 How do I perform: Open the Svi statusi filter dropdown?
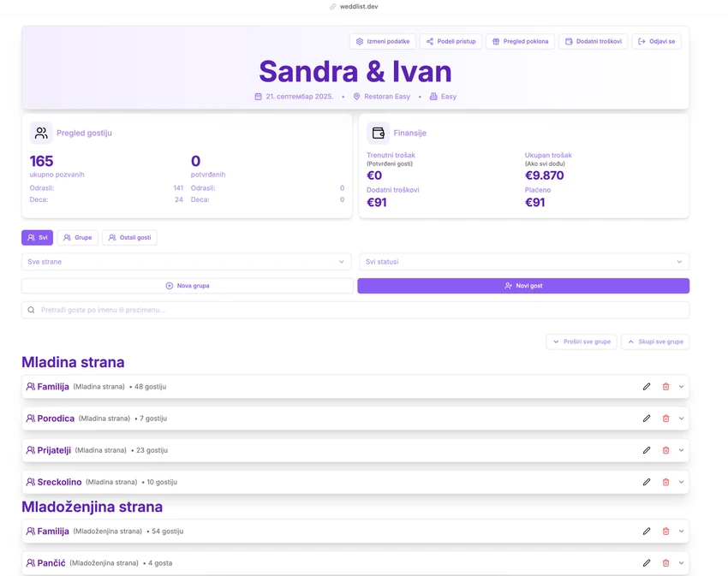click(524, 262)
